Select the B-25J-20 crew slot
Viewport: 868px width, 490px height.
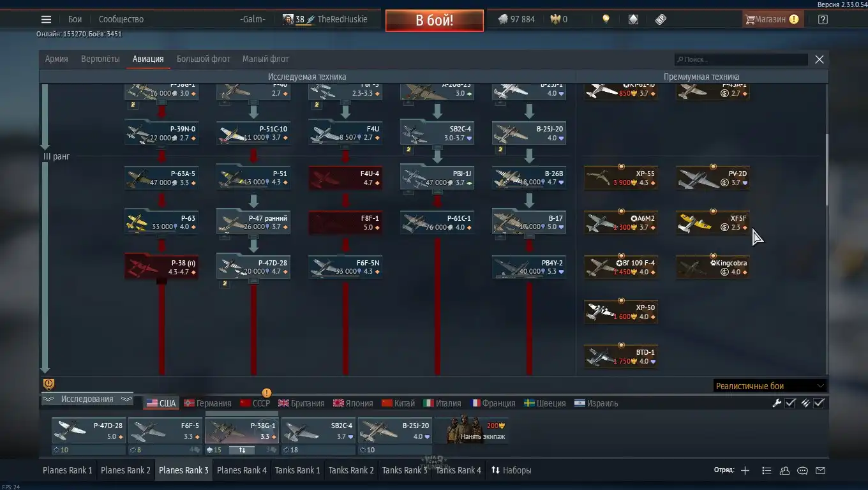coord(395,431)
